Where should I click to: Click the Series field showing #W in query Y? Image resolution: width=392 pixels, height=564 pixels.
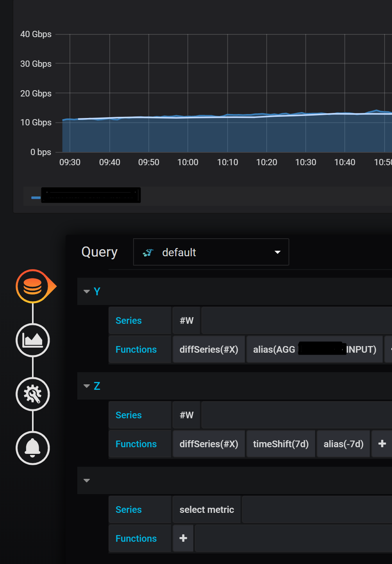186,320
